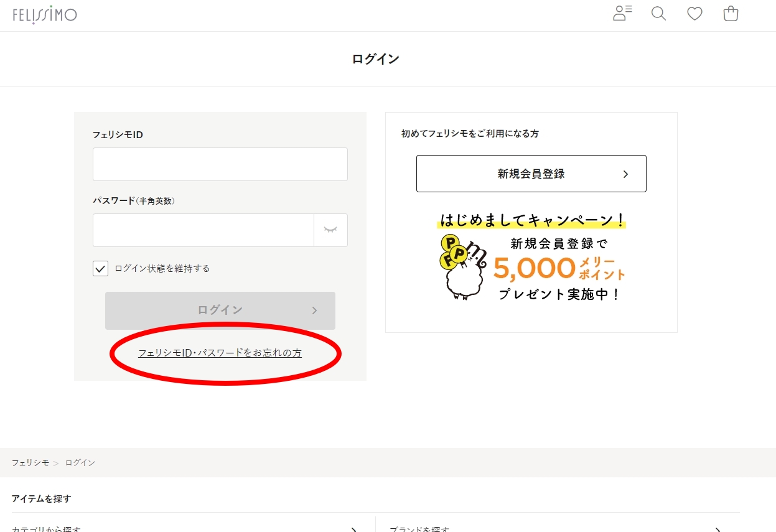The height and width of the screenshot is (532, 776).
Task: Uncheck ログイン状態を維持する checkbox
Action: point(100,268)
